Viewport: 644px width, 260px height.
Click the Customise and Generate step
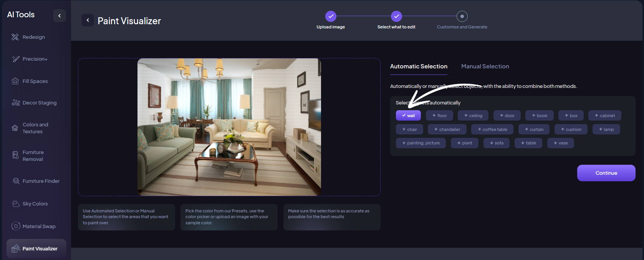(462, 17)
